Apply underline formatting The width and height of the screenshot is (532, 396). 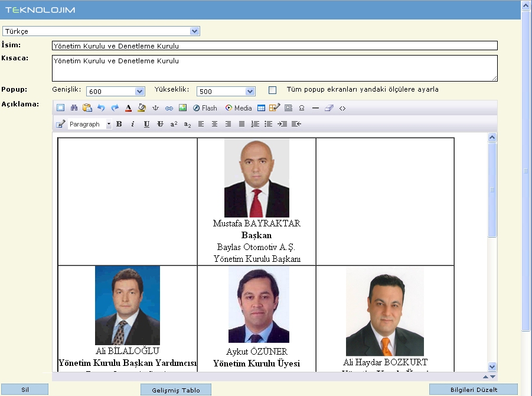146,124
